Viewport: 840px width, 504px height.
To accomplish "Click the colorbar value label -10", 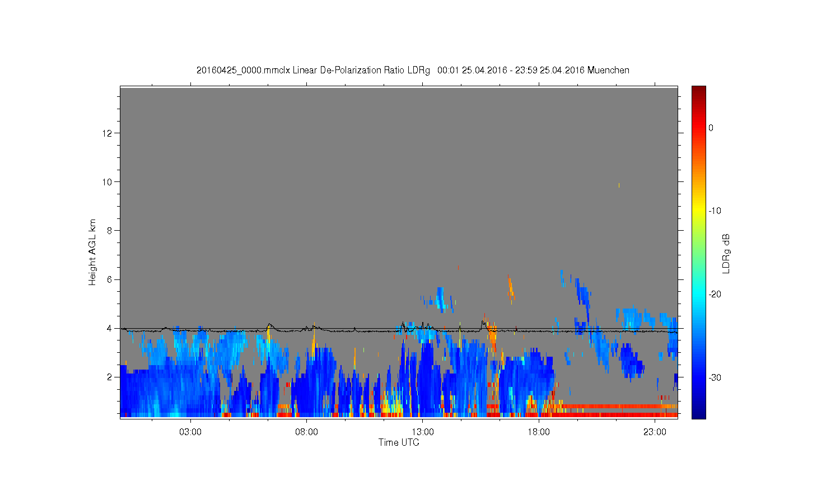I will (x=715, y=211).
